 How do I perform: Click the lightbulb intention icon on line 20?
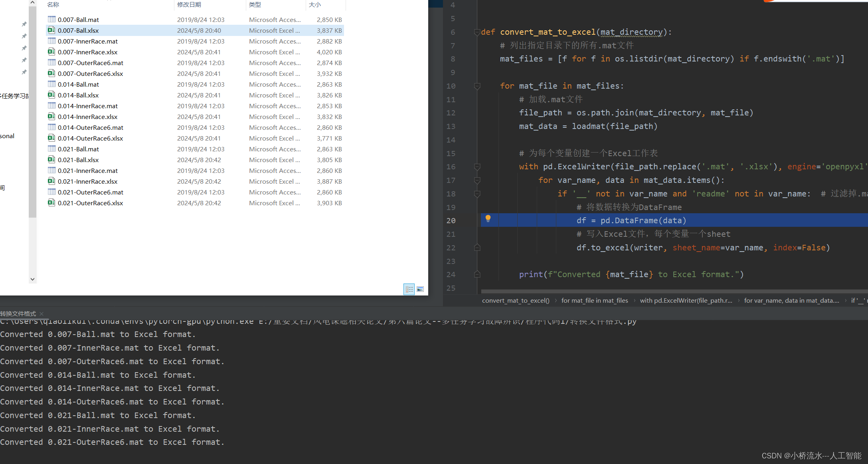click(x=488, y=218)
